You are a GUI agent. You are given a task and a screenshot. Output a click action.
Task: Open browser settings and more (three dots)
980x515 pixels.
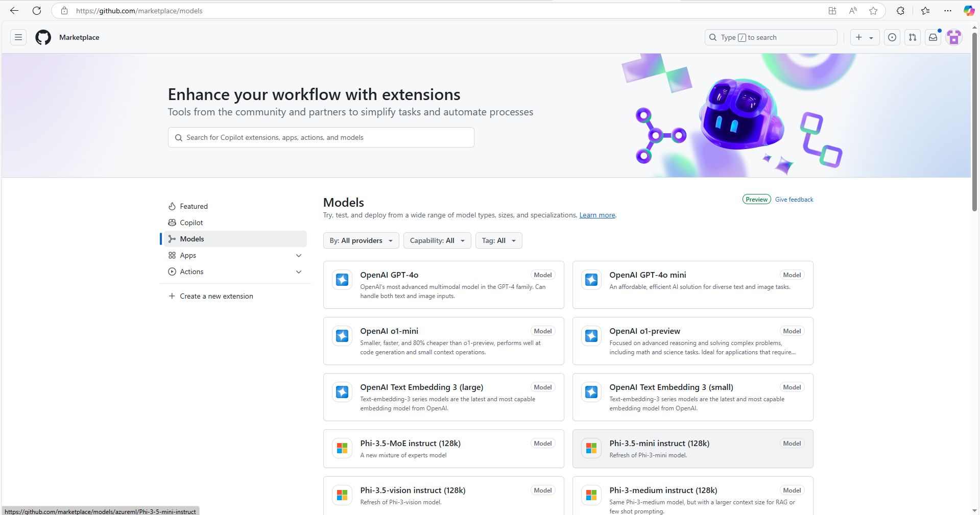click(948, 11)
